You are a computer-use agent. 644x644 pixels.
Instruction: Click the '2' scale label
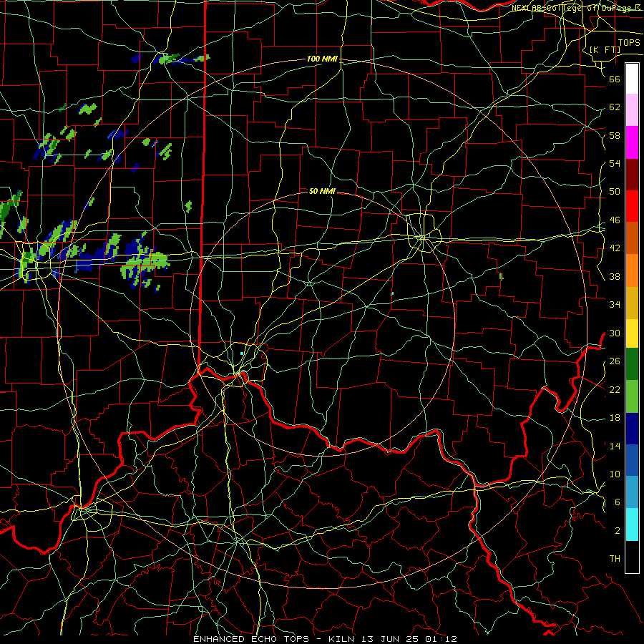[x=618, y=531]
